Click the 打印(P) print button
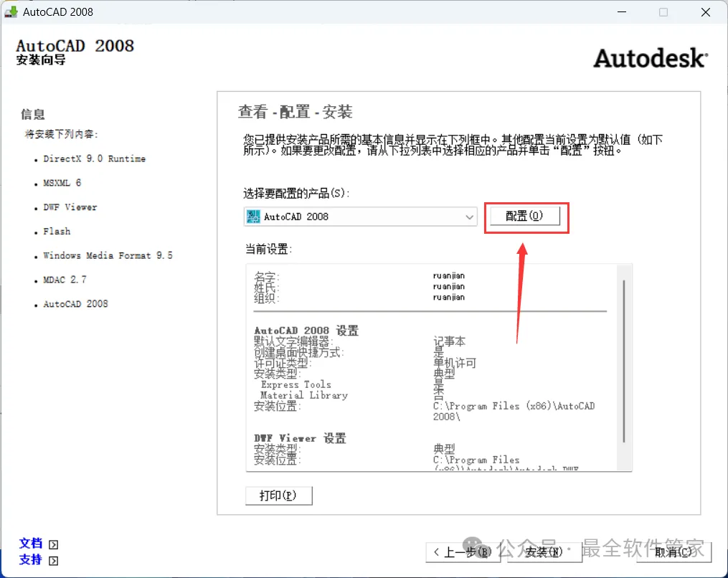 (278, 496)
